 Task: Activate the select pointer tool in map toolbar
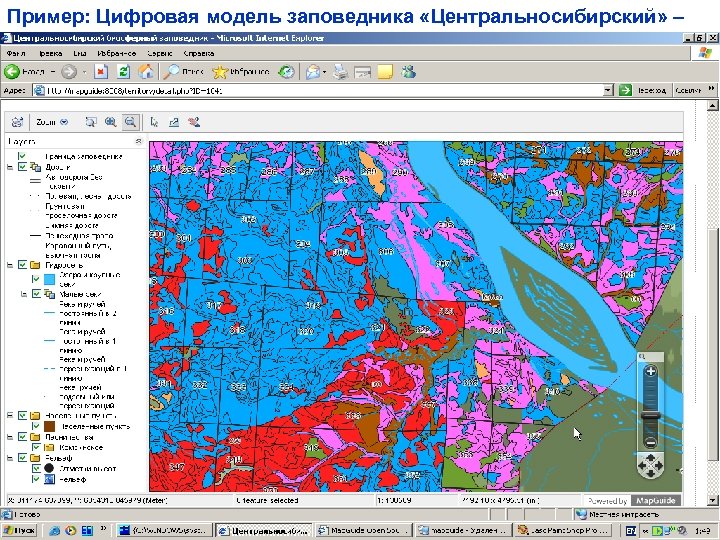coord(154,122)
